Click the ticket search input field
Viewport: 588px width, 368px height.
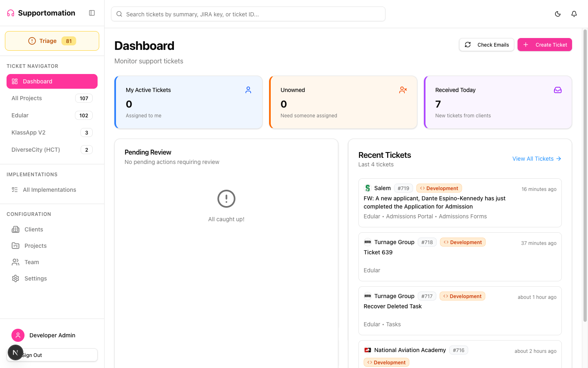point(248,13)
